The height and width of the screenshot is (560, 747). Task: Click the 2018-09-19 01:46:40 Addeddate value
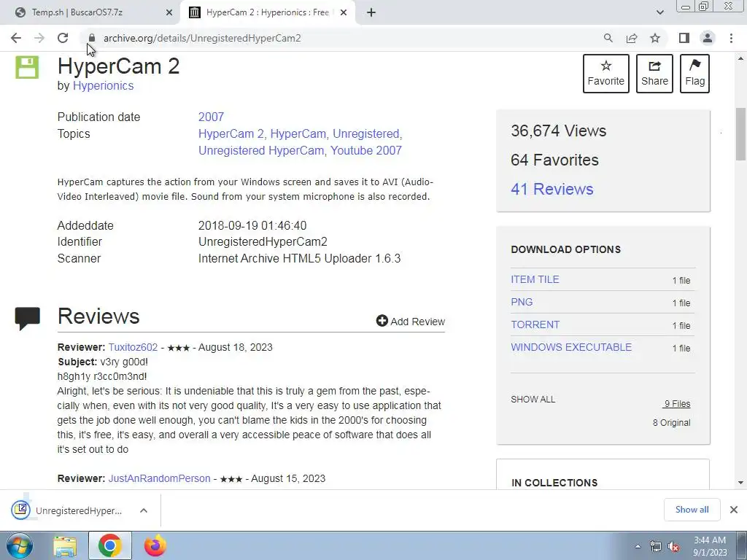click(252, 226)
